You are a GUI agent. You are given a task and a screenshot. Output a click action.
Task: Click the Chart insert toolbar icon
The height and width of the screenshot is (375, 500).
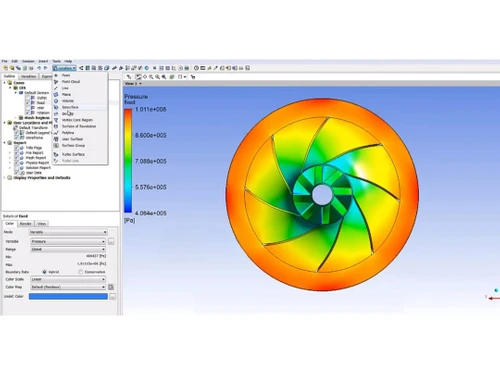(x=174, y=68)
